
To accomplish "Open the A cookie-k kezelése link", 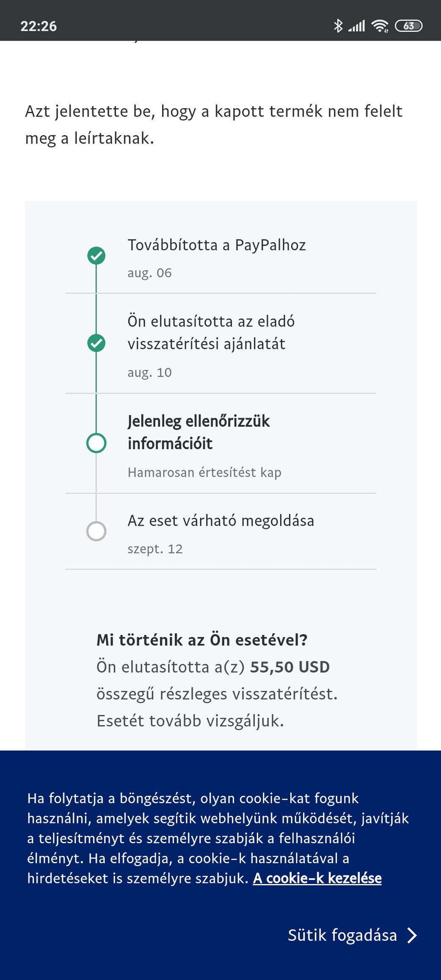I will (317, 878).
